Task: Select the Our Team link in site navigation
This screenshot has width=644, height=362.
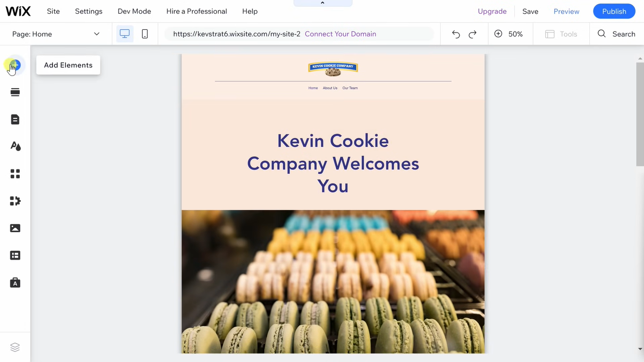Action: click(x=350, y=88)
